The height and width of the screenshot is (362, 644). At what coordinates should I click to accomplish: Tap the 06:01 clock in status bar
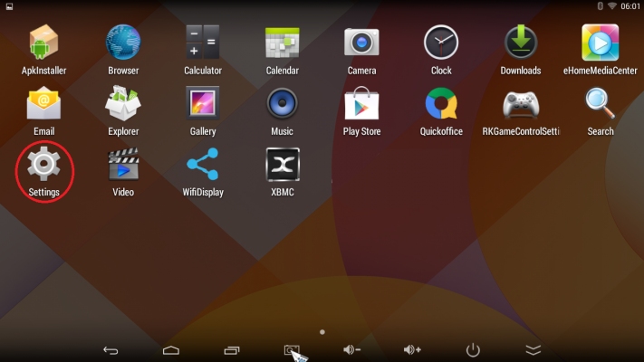click(x=630, y=6)
